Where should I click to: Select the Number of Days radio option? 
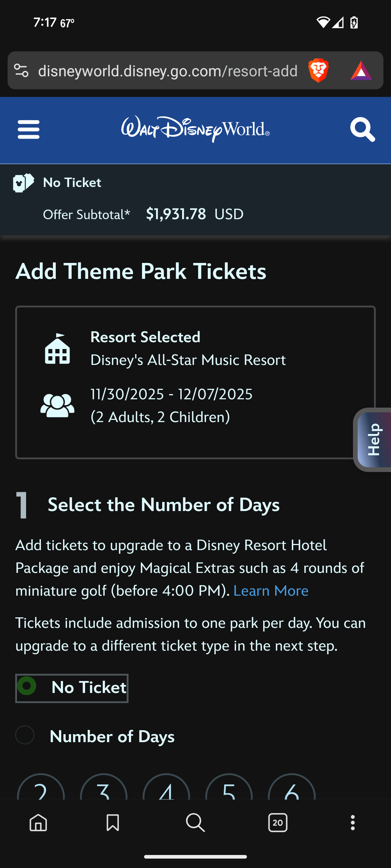(x=25, y=735)
